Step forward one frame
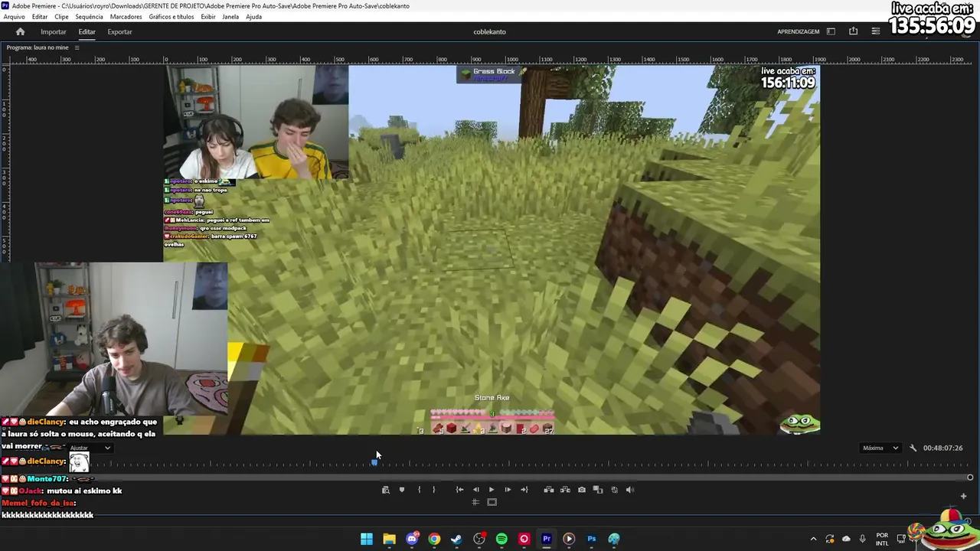980x551 pixels. (x=508, y=490)
